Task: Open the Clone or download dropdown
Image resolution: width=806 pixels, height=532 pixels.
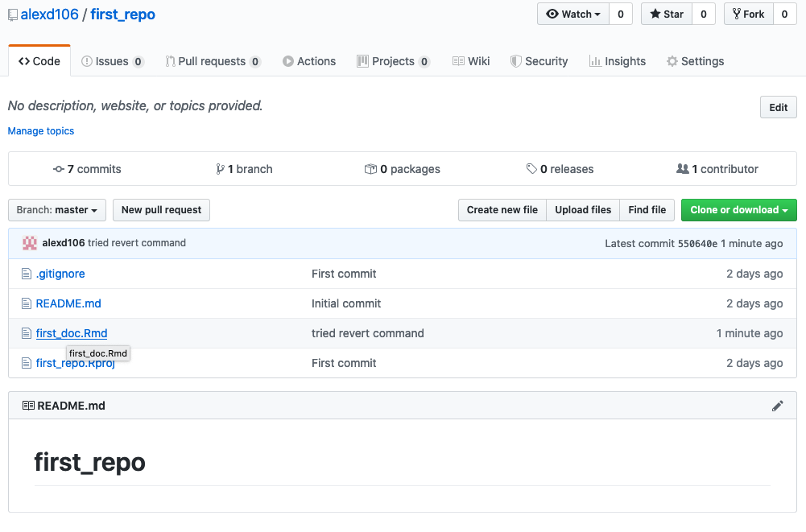Action: click(738, 210)
